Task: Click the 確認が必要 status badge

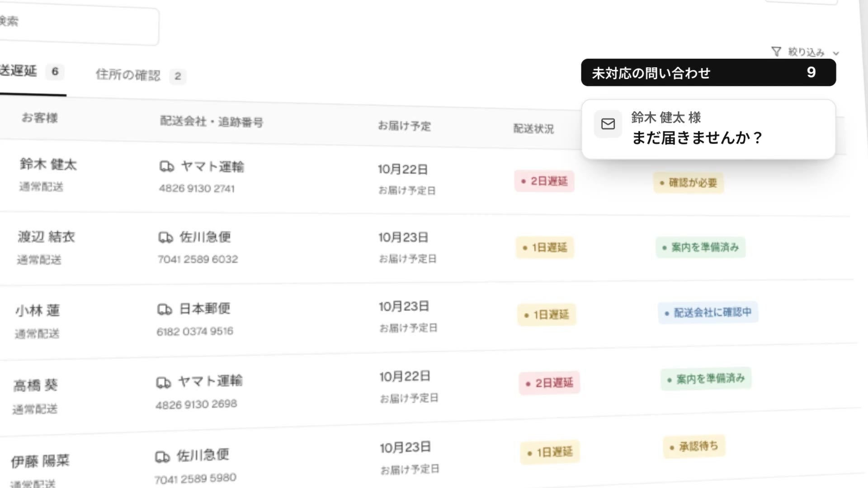Action: click(x=689, y=183)
